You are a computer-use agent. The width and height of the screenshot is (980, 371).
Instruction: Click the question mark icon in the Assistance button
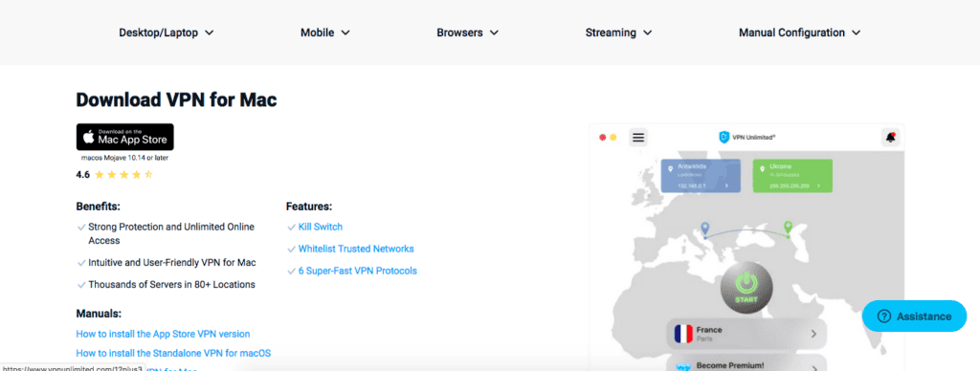[x=883, y=316]
